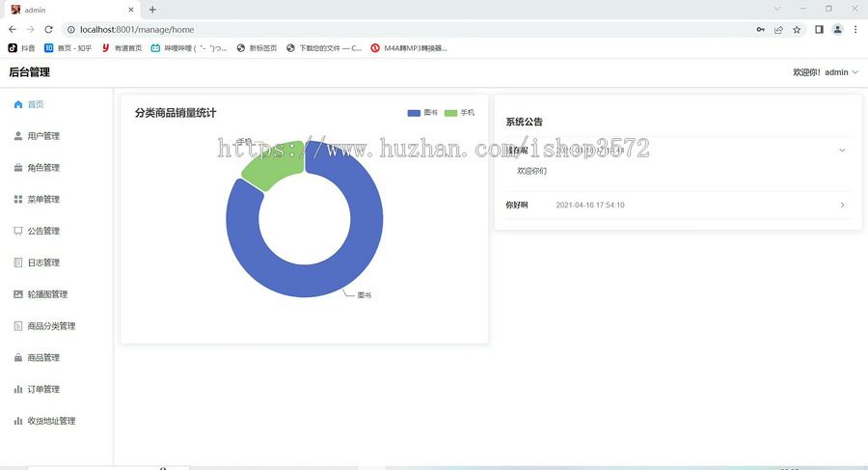This screenshot has height=470, width=868.
Task: Open the 首页 - 知乎 bookmark
Action: (x=68, y=48)
